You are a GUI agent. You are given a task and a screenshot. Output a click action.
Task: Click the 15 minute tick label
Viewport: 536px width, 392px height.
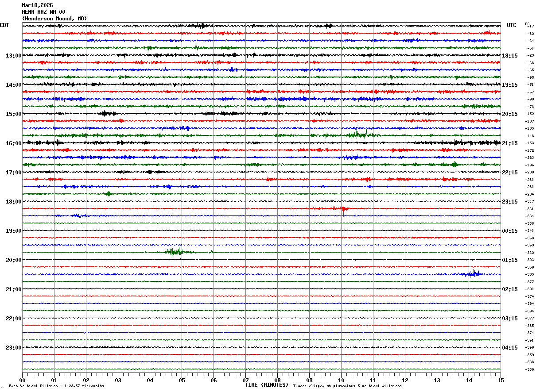coord(501,380)
